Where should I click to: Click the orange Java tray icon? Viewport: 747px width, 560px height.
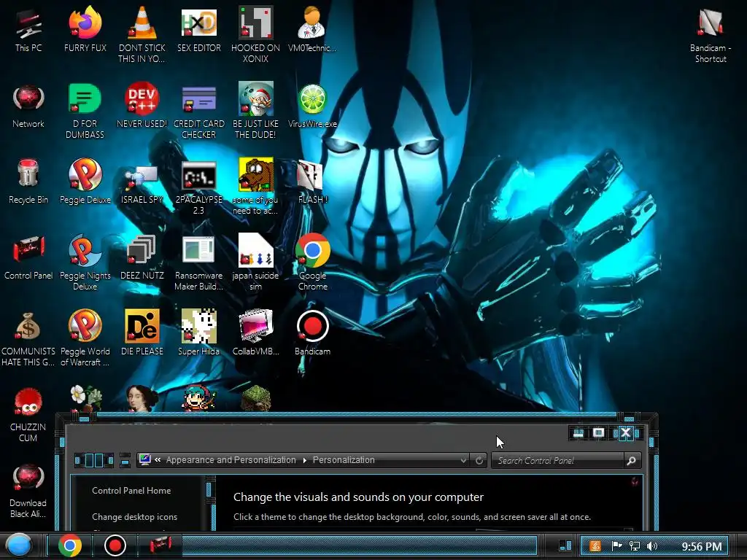(x=595, y=546)
